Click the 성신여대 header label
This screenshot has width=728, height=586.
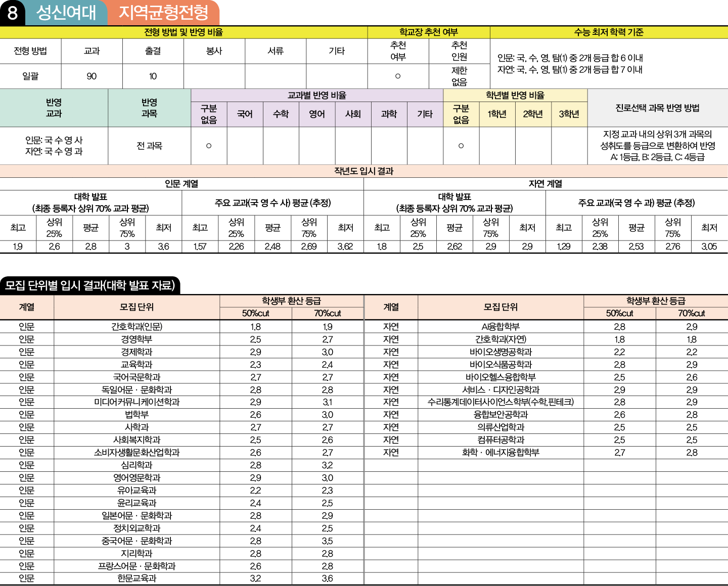(66, 13)
